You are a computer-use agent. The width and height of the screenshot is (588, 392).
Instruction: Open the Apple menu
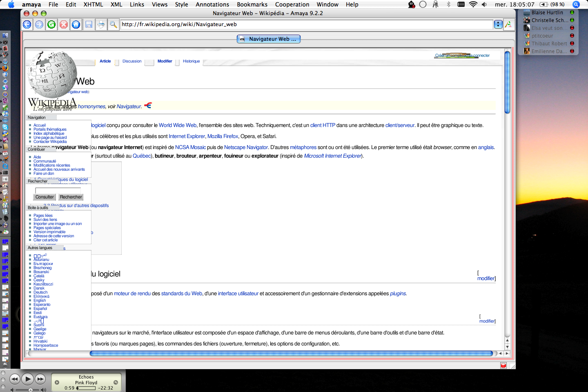click(x=11, y=4)
